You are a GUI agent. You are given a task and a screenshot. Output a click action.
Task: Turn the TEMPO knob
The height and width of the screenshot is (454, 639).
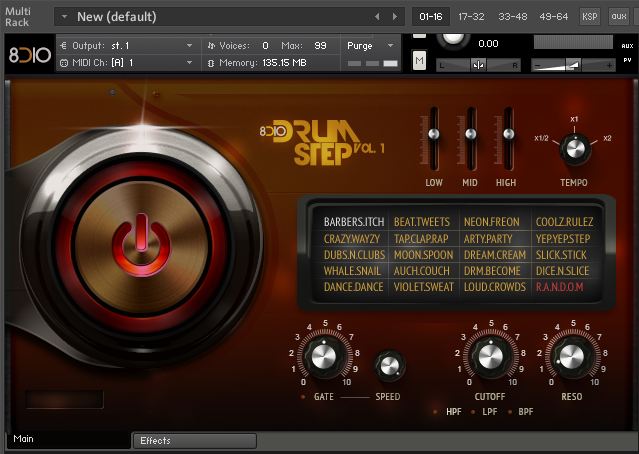(575, 149)
